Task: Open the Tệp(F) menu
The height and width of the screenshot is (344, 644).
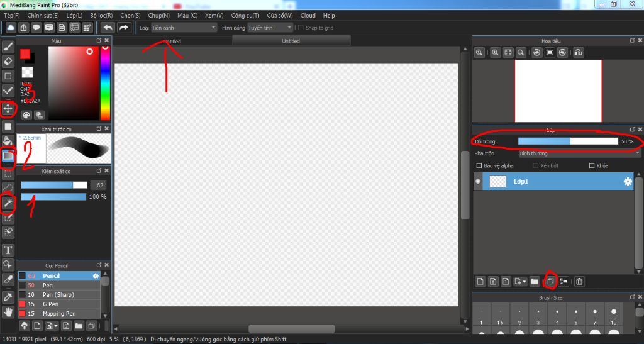Action: [x=12, y=16]
